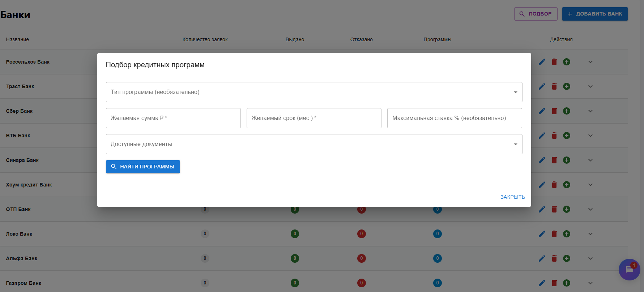This screenshot has width=644, height=292.
Task: Open the chat widget bubble
Action: [x=629, y=270]
